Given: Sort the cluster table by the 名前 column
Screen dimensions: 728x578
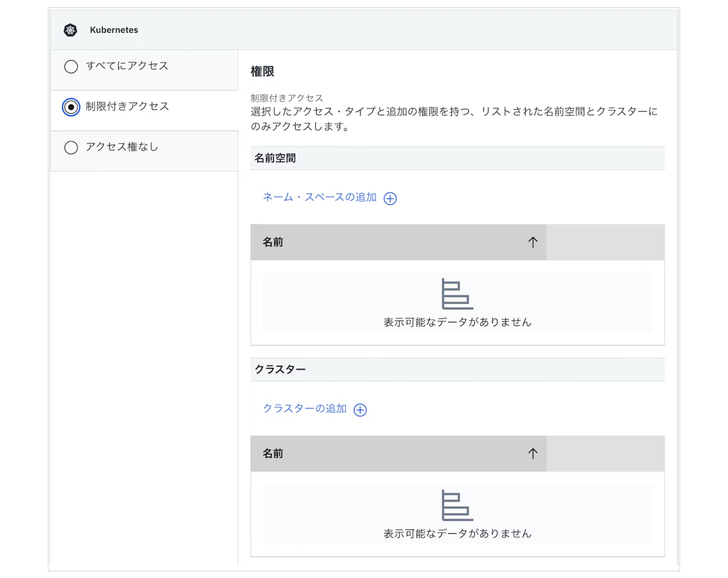Looking at the screenshot, I should [x=273, y=453].
